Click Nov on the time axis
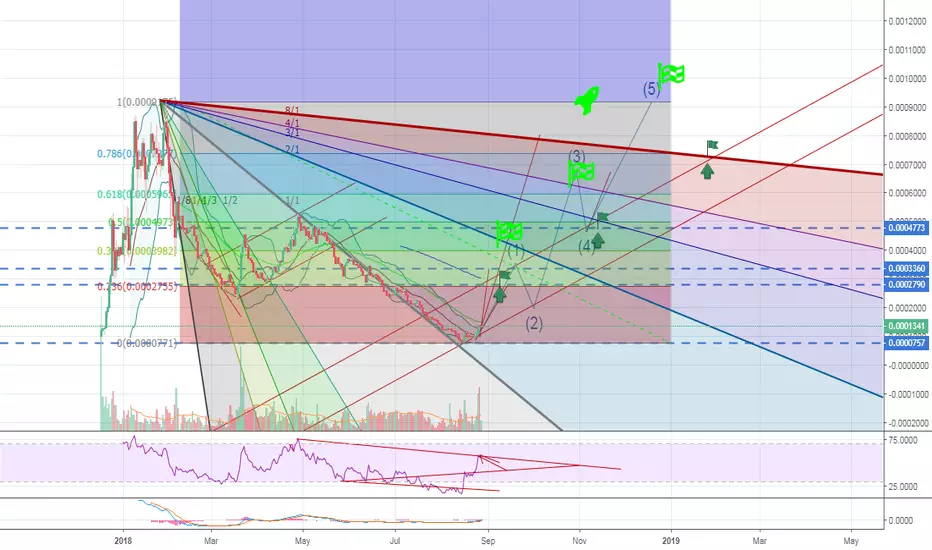 point(580,540)
